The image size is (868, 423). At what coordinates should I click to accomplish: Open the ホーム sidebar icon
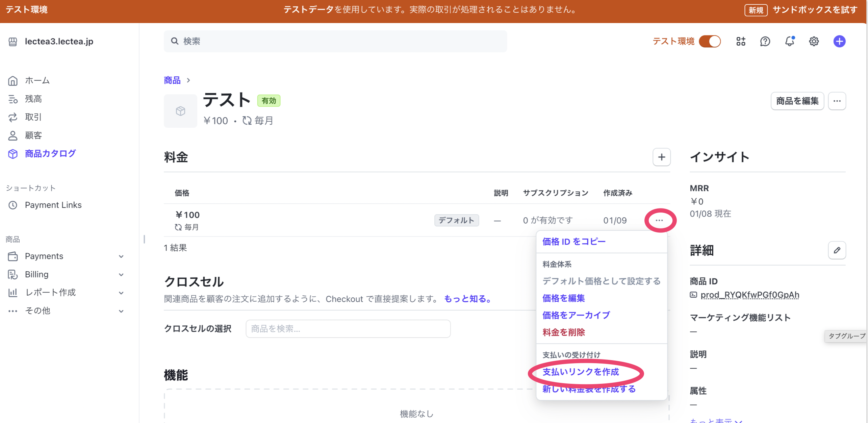[x=12, y=80]
